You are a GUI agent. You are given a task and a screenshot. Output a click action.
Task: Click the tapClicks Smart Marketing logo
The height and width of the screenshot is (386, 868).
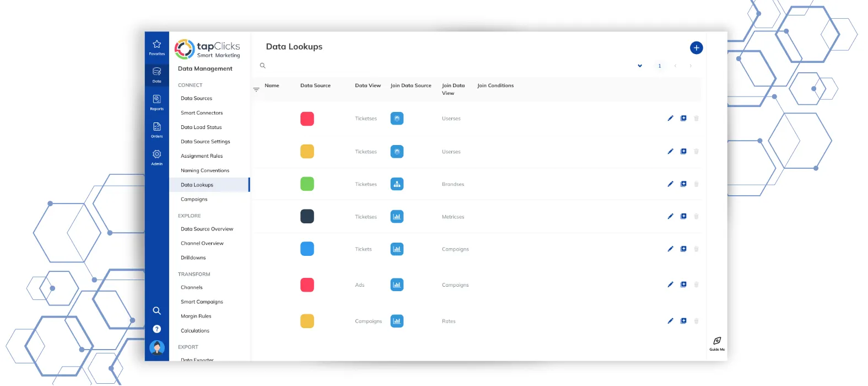tap(208, 49)
